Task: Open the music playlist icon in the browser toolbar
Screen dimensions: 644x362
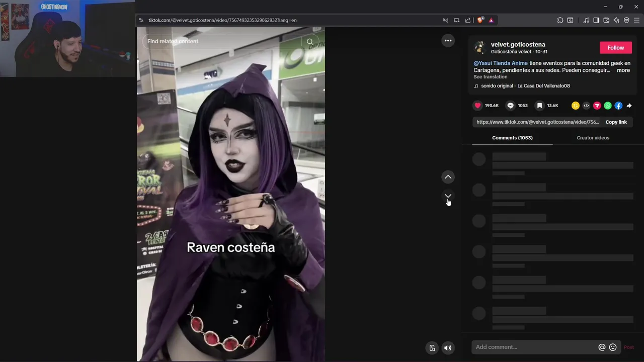Action: tap(586, 20)
